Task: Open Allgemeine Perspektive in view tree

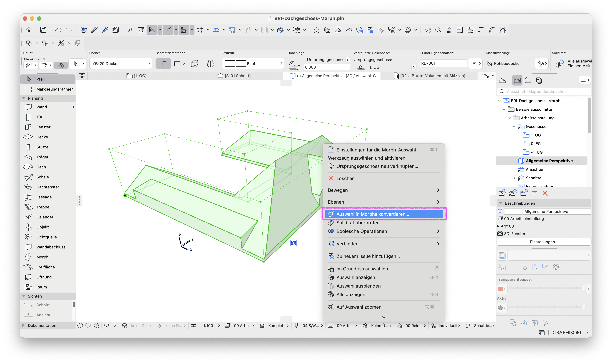Action: click(549, 161)
